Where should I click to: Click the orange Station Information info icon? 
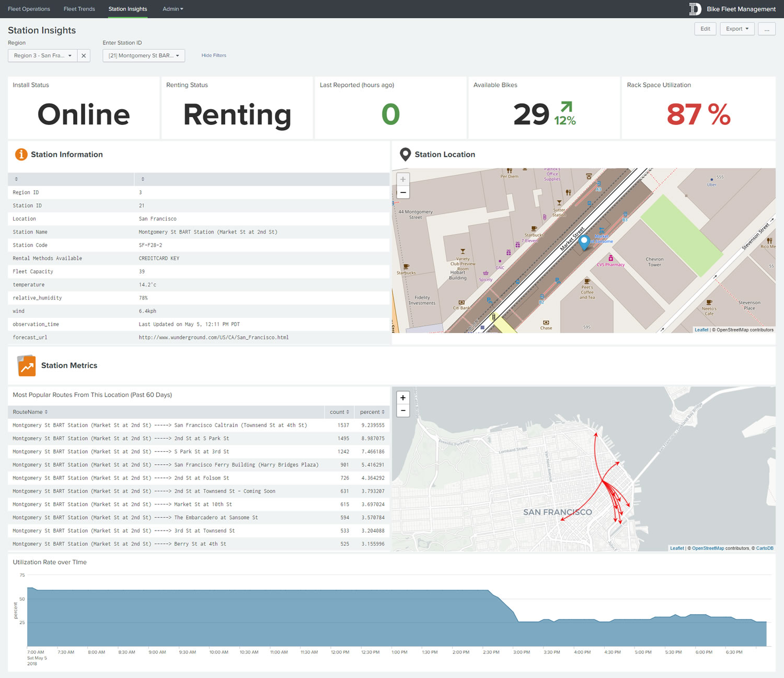[21, 154]
